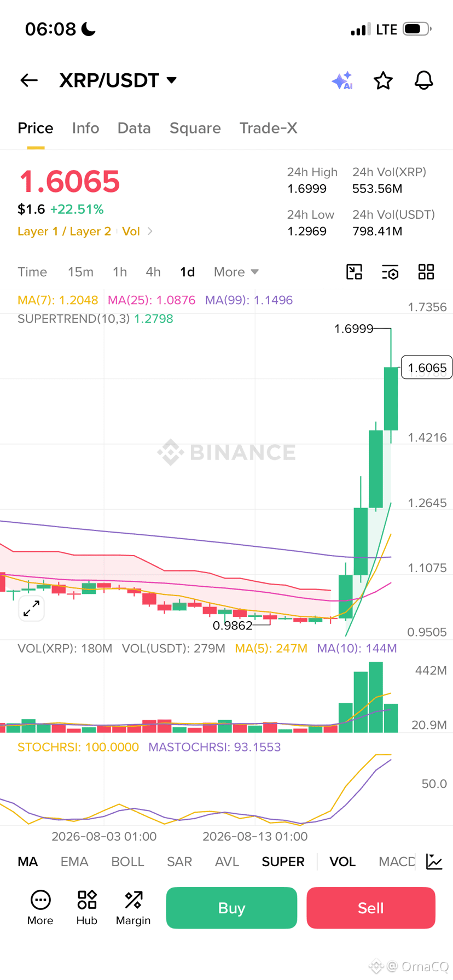
Task: Tap the 24h High value 1.6999
Action: [307, 189]
